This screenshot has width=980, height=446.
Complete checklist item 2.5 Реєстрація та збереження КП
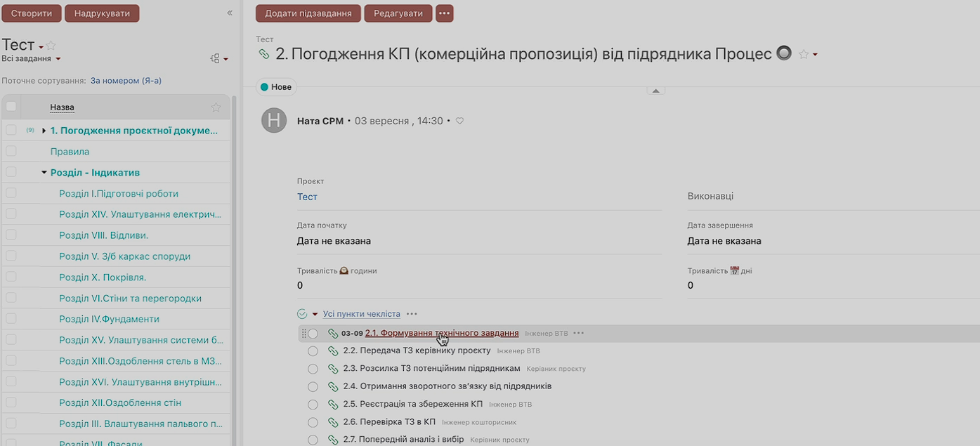(x=313, y=405)
